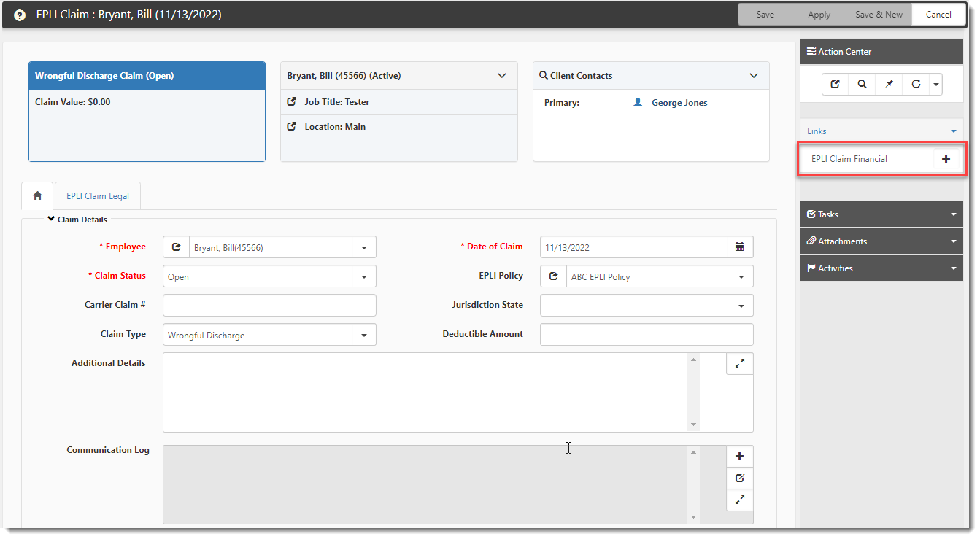Select the home tab

click(36, 195)
